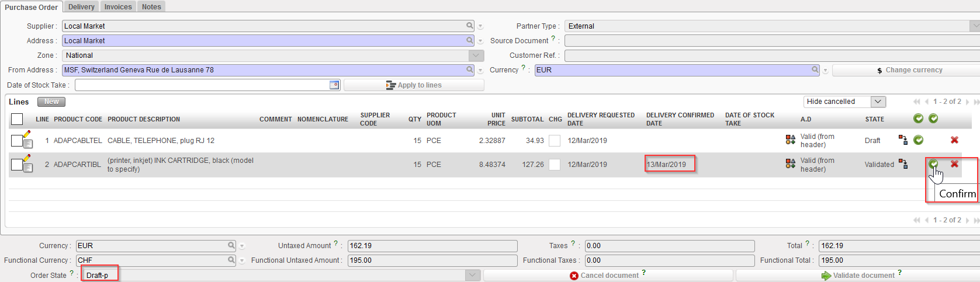This screenshot has height=282, width=980.
Task: Check the checkbox for line 2 ADAPCARTIBL
Action: click(x=17, y=165)
